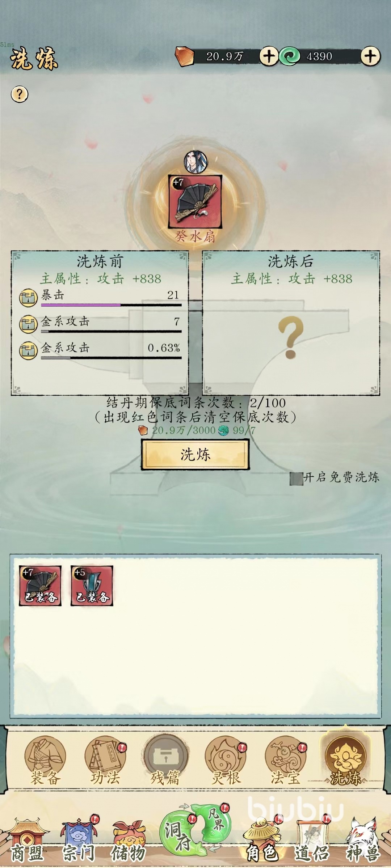Viewport: 391px width, 868px height.
Task: Toggle lock on 金系攻击 7 attribute
Action: pyautogui.click(x=28, y=324)
